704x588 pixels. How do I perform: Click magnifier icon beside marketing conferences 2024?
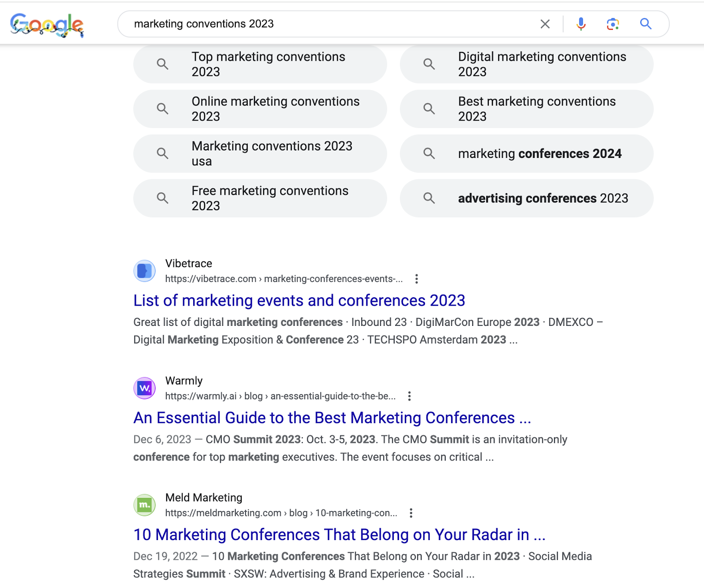coord(429,153)
